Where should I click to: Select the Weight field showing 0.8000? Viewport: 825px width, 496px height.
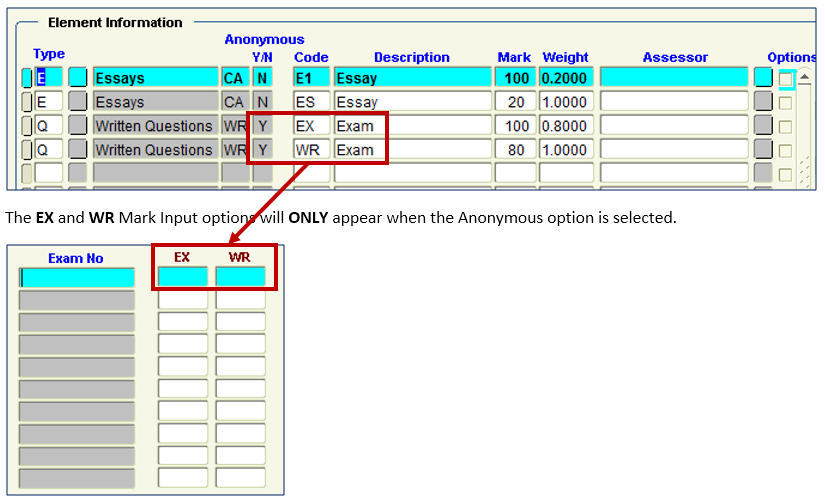point(566,126)
